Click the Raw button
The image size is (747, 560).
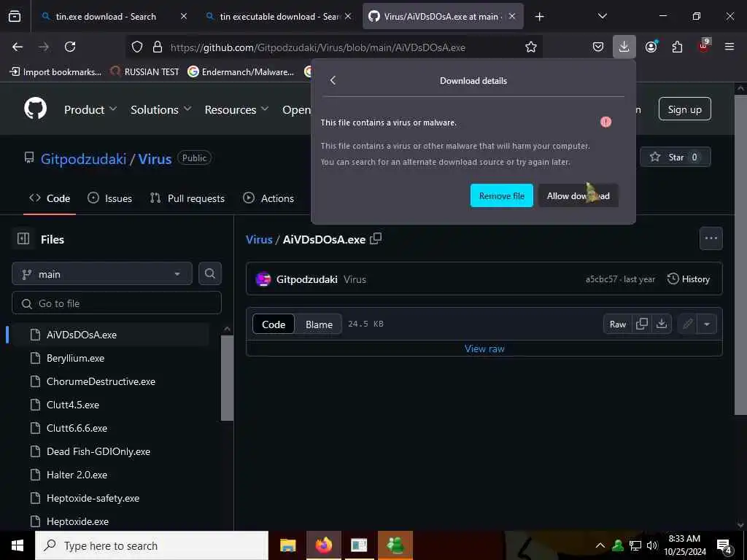pyautogui.click(x=617, y=324)
